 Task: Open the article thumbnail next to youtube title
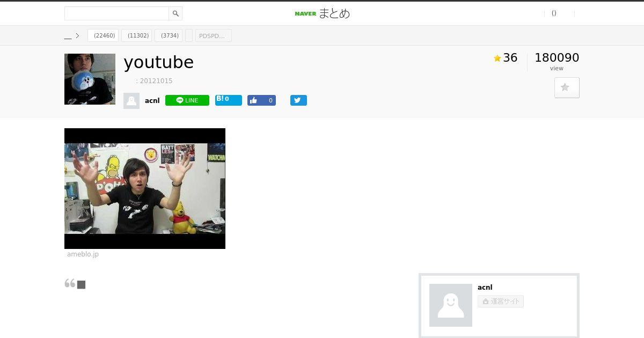click(90, 79)
